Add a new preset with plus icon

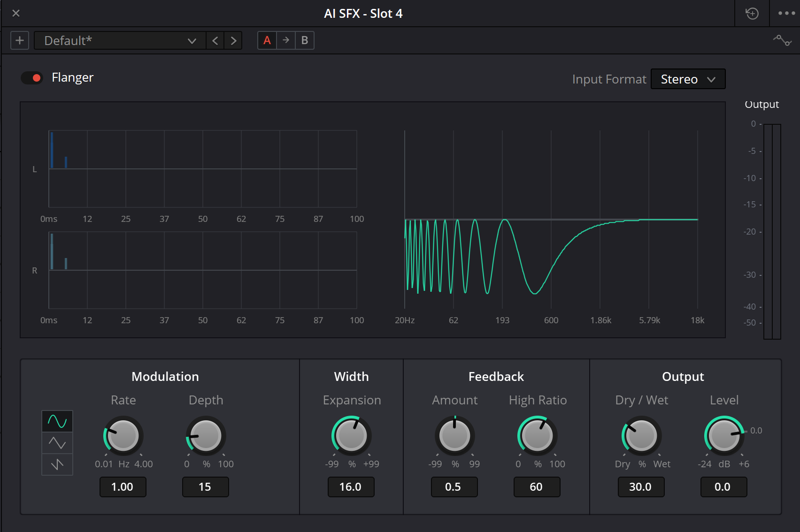click(20, 40)
